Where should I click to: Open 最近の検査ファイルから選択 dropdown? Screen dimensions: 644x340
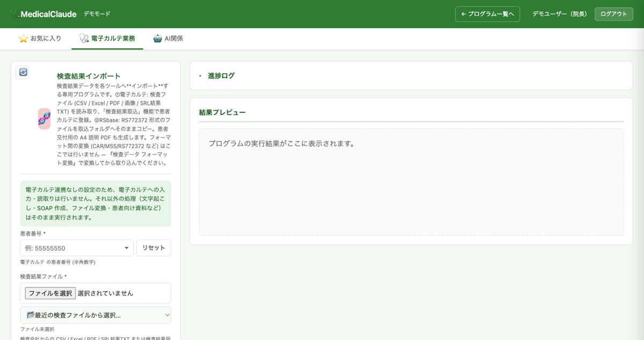[96, 315]
